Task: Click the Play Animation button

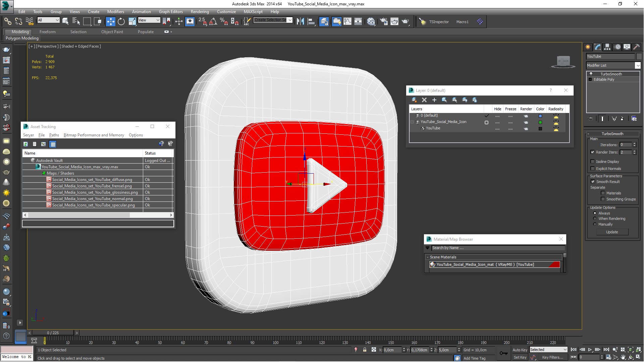Action: coord(590,350)
